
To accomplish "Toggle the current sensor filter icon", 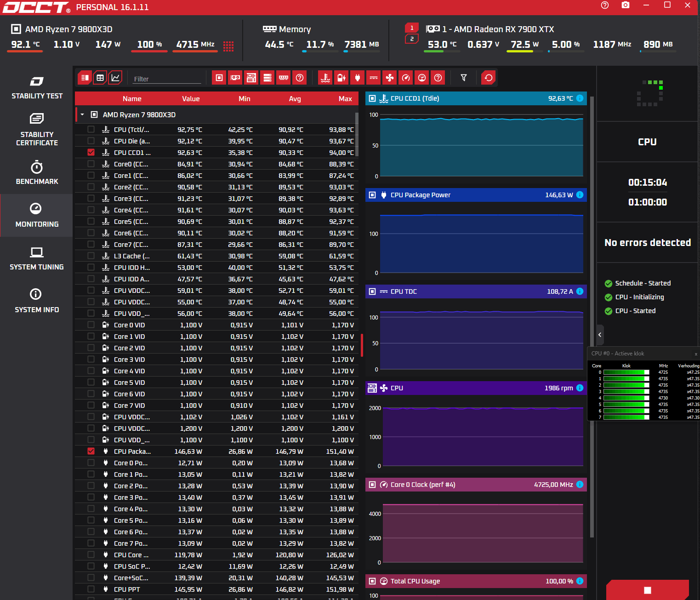I will [x=374, y=78].
